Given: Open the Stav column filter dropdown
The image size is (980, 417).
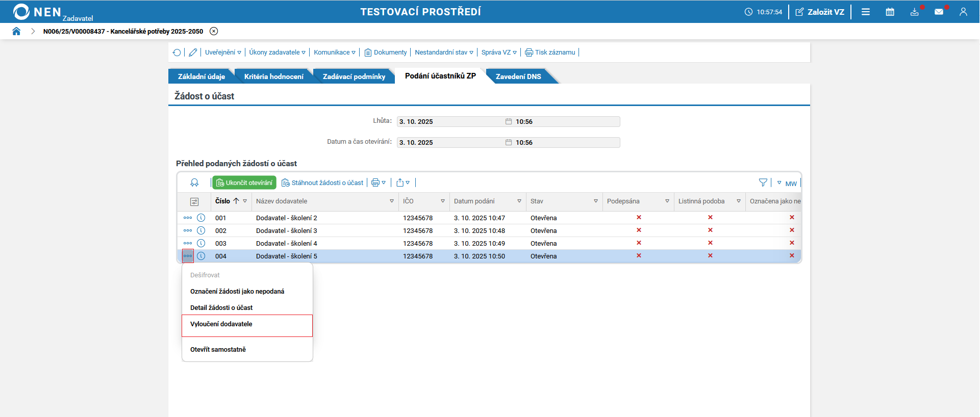Looking at the screenshot, I should click(x=595, y=201).
